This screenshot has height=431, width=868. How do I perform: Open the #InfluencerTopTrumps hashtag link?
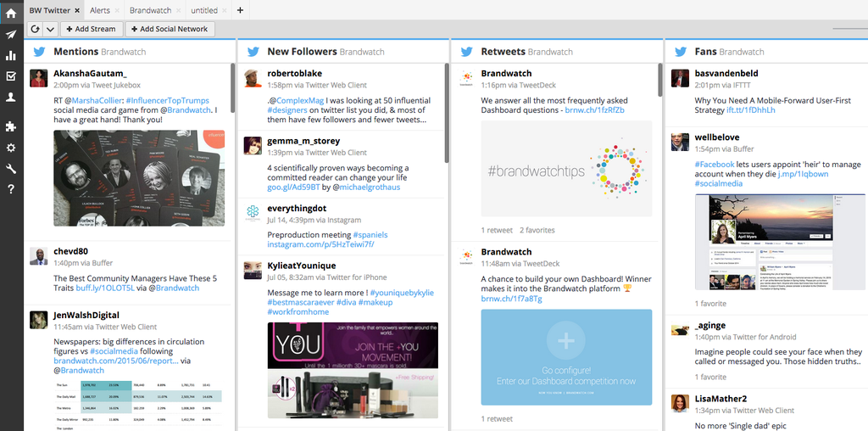click(x=168, y=99)
